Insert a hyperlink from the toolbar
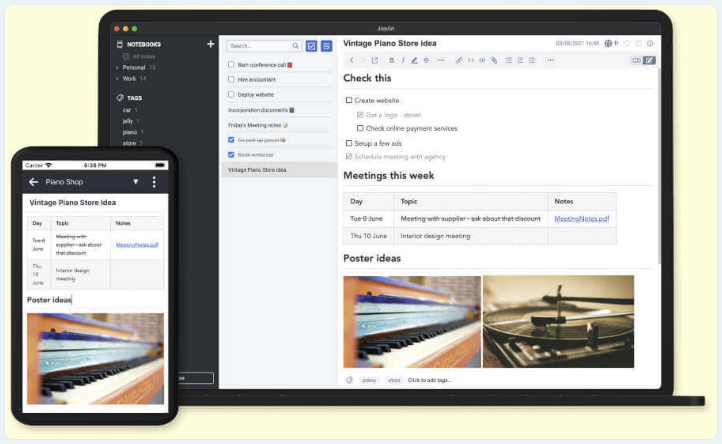The width and height of the screenshot is (722, 444). click(x=459, y=60)
